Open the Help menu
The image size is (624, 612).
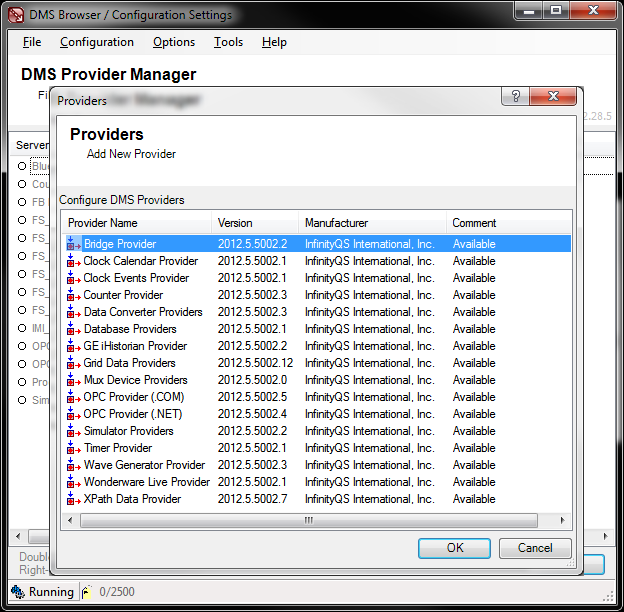tap(274, 42)
